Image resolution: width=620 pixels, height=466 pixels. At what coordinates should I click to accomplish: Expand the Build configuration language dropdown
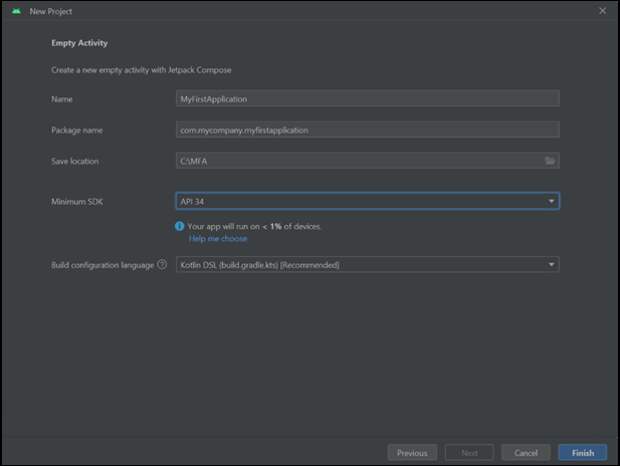click(x=367, y=264)
